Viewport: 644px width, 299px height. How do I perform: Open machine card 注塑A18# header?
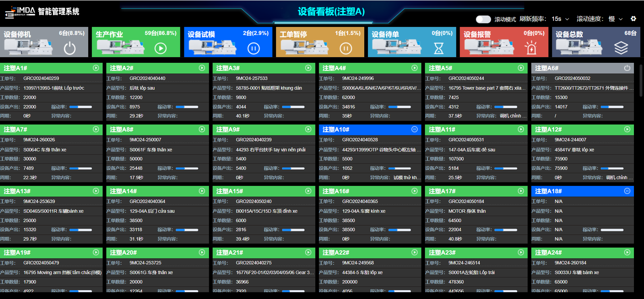coord(582,191)
